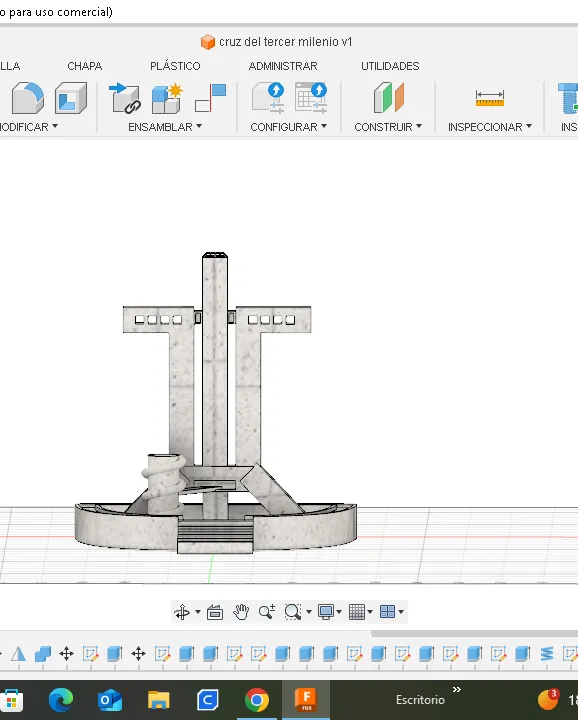Viewport: 578px width, 720px height.
Task: Click the Viewports layout icon
Action: point(387,612)
